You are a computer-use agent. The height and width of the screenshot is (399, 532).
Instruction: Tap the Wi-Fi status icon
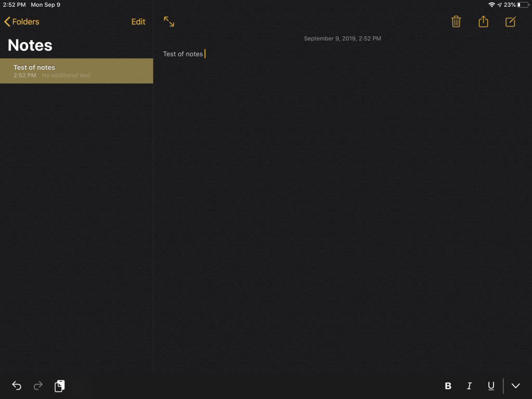pos(491,5)
